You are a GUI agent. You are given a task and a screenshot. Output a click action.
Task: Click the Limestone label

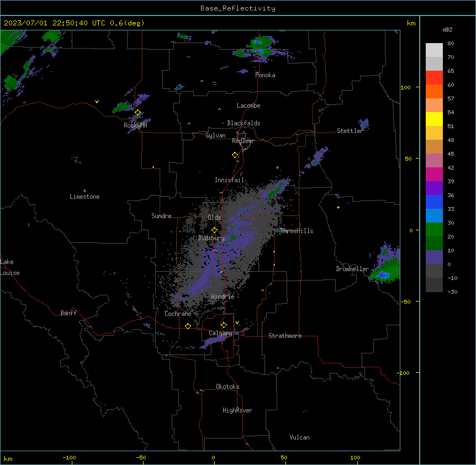click(84, 197)
